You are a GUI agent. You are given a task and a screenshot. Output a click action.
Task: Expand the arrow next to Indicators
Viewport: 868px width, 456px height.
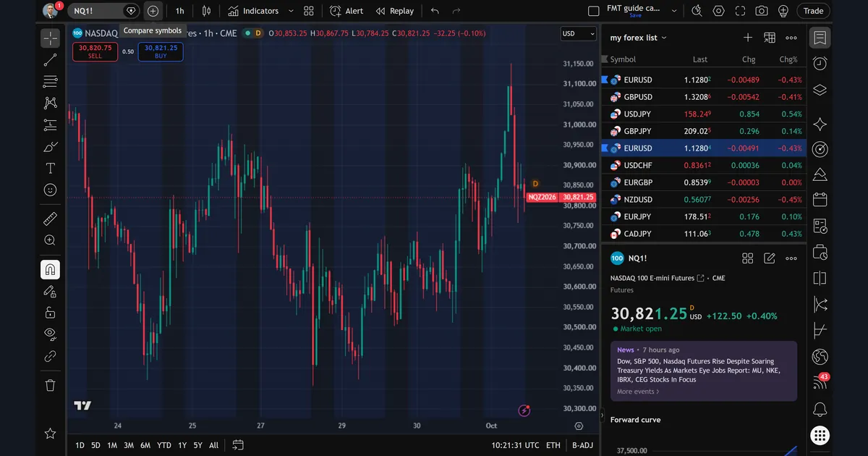click(x=291, y=11)
